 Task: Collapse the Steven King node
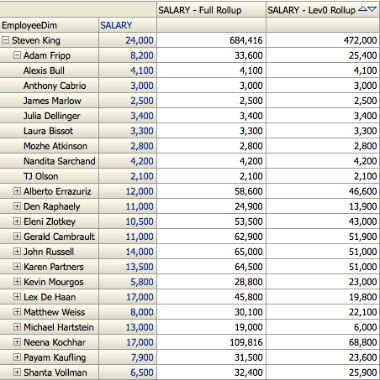[5, 40]
